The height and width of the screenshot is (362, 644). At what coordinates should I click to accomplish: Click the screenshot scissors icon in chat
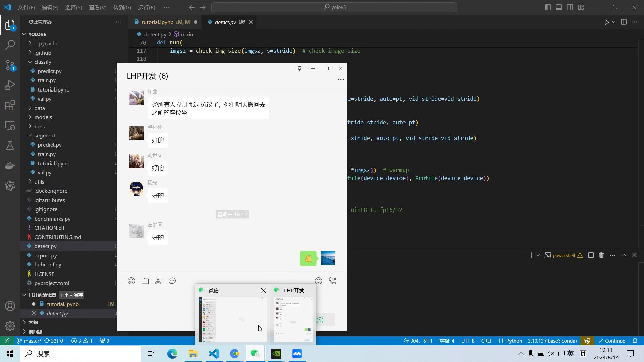[159, 281]
